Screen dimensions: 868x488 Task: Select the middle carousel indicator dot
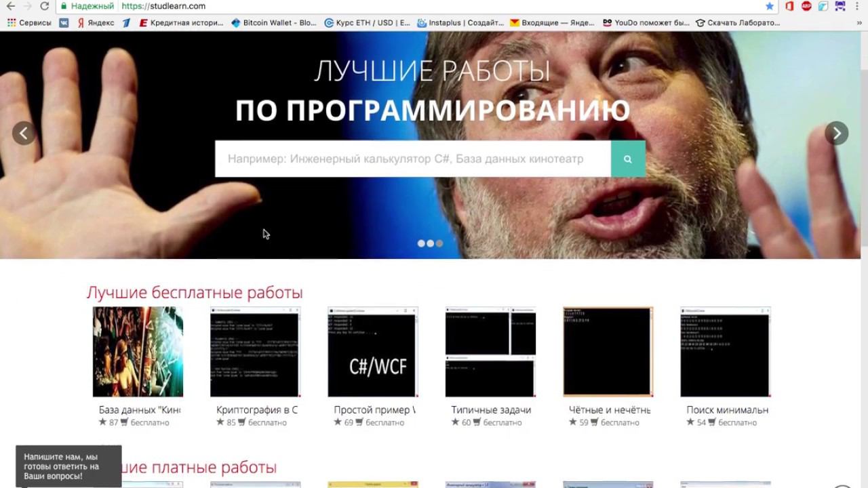click(430, 243)
